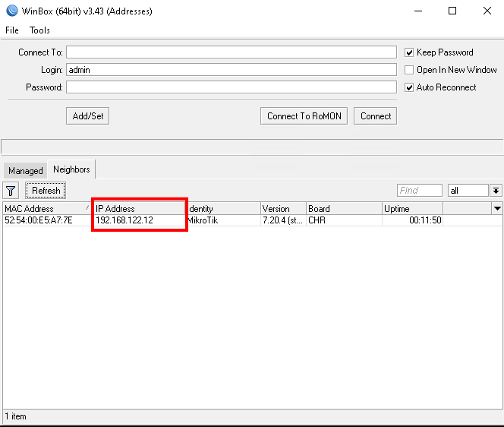Close the WinBox window
The height and width of the screenshot is (427, 504).
[x=487, y=11]
